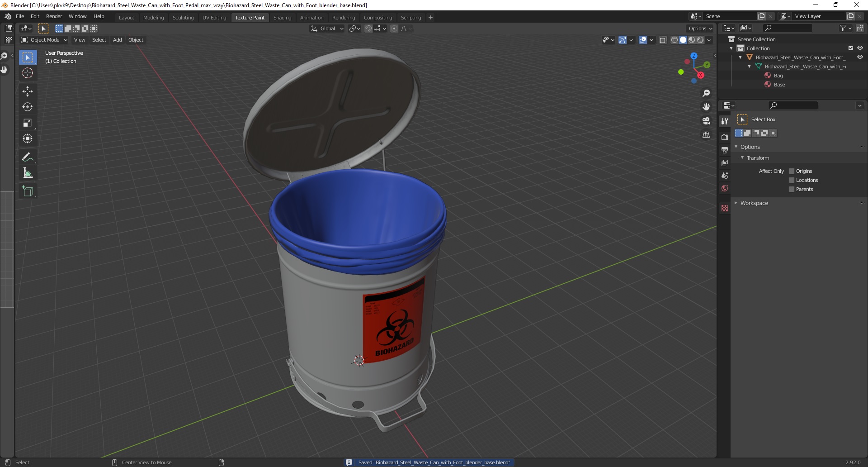Uncheck Collection exclude checkbox in outliner
Viewport: 868px width, 467px height.
[x=851, y=48]
